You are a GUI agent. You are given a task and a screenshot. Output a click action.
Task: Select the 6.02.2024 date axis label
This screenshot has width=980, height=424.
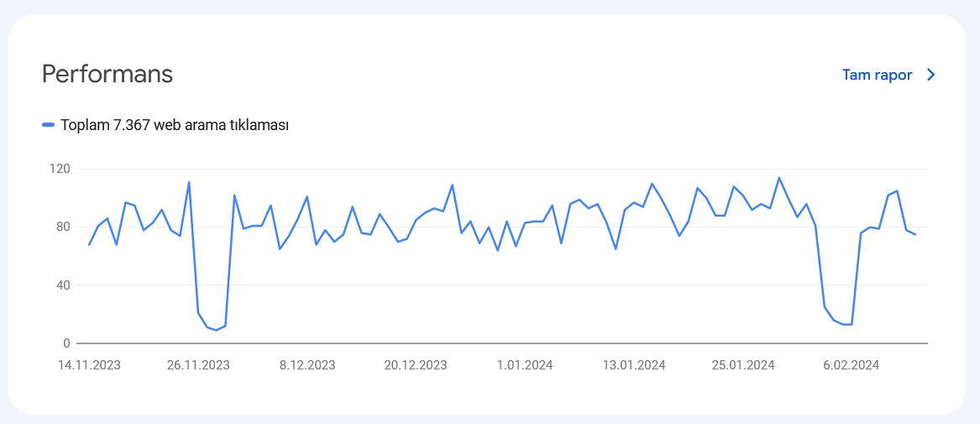pyautogui.click(x=852, y=365)
